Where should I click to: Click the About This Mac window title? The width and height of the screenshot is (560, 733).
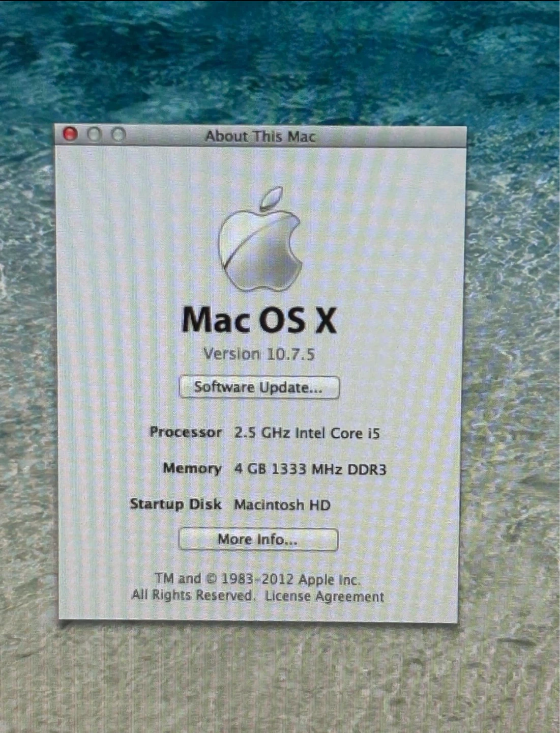pyautogui.click(x=260, y=136)
